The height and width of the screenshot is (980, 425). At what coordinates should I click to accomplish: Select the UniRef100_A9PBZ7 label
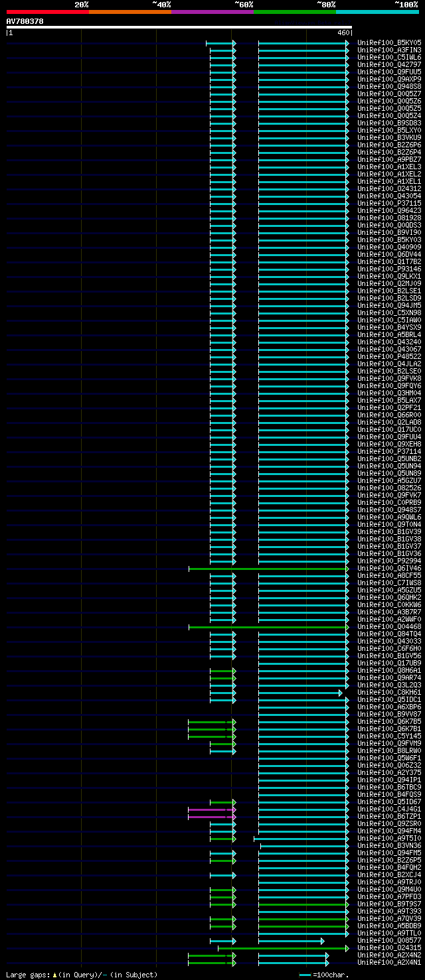(389, 159)
